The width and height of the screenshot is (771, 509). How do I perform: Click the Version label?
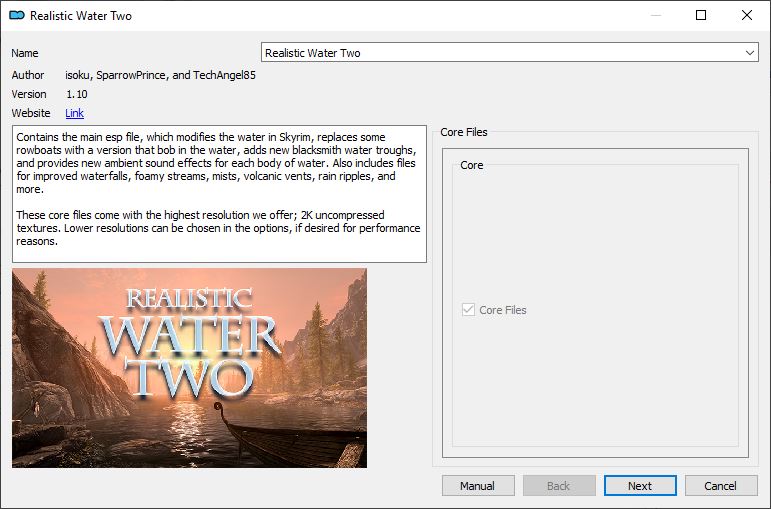click(x=29, y=94)
